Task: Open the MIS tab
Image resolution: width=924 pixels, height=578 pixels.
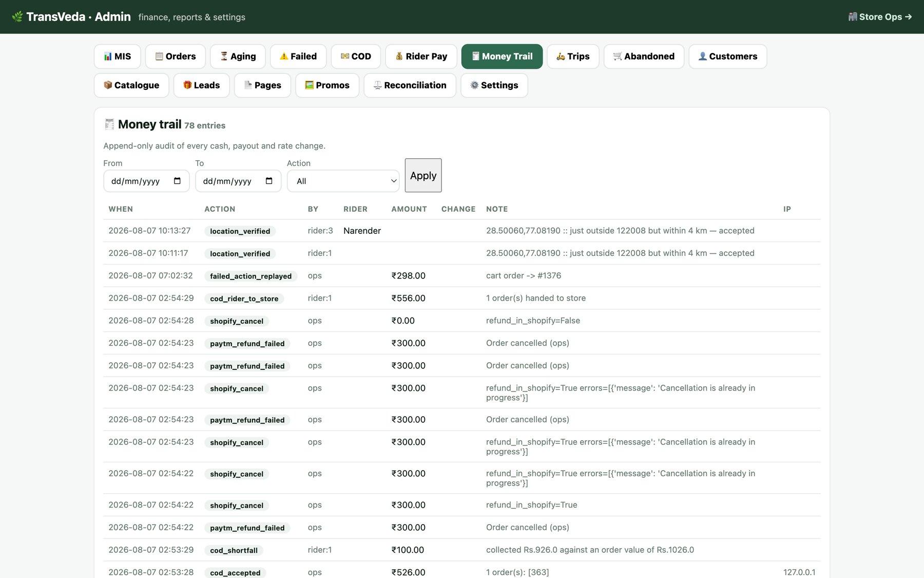Action: point(117,57)
